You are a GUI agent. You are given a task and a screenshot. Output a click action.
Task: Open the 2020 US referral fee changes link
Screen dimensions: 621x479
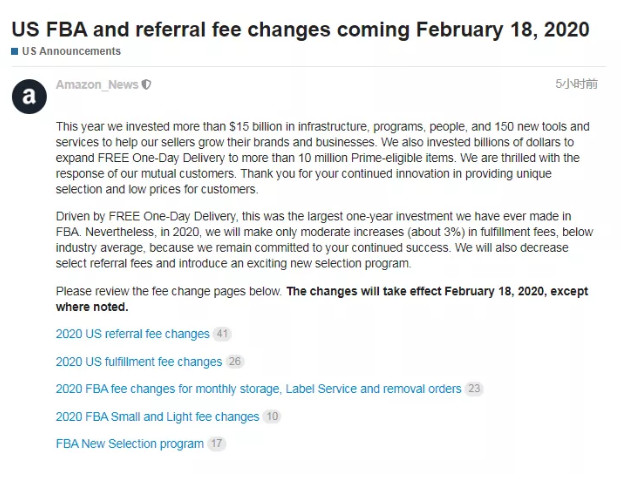pyautogui.click(x=132, y=334)
